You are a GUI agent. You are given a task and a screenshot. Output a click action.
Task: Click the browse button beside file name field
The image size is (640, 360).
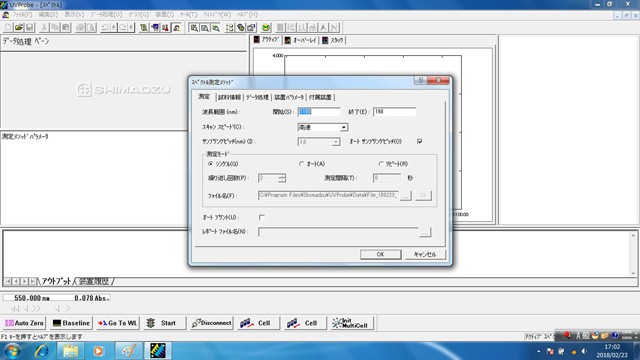[x=405, y=196]
